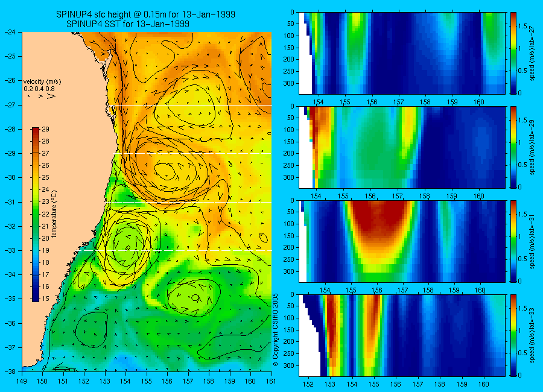Select the 'velocity (m/s)' legend label
The image size is (543, 392).
[x=42, y=82]
